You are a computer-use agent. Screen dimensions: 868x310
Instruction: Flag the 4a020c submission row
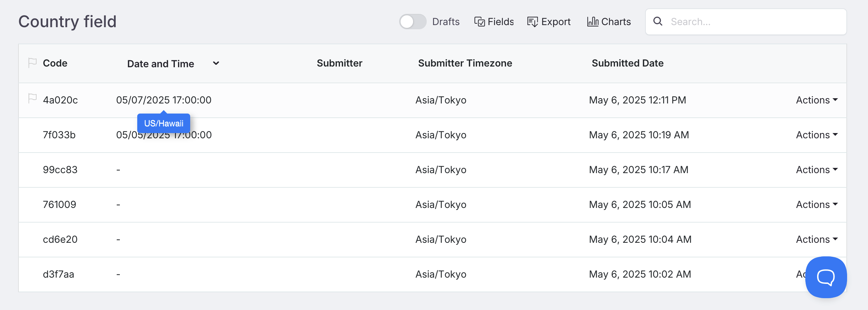[x=32, y=99]
